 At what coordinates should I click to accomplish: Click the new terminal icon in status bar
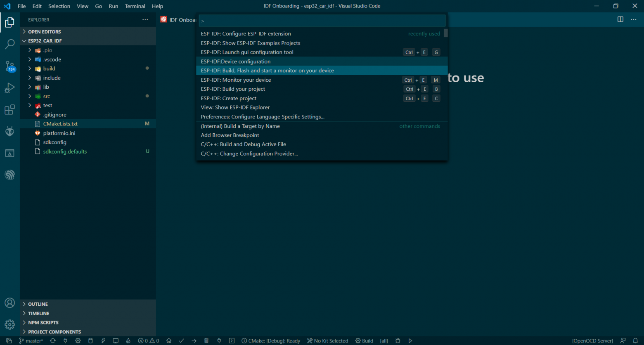232,341
